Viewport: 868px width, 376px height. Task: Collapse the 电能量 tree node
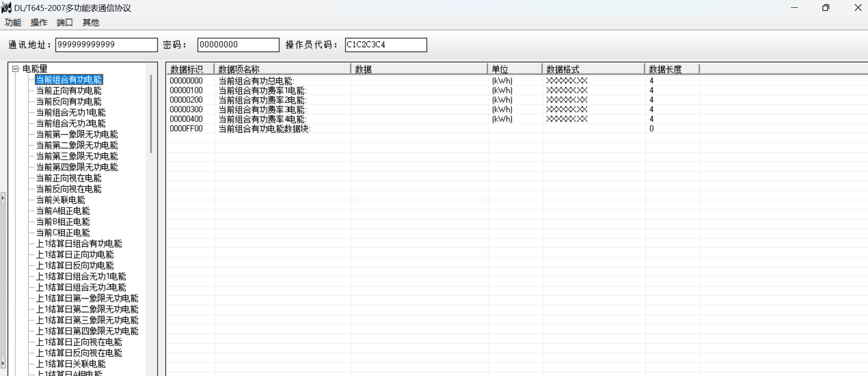pyautogui.click(x=15, y=69)
